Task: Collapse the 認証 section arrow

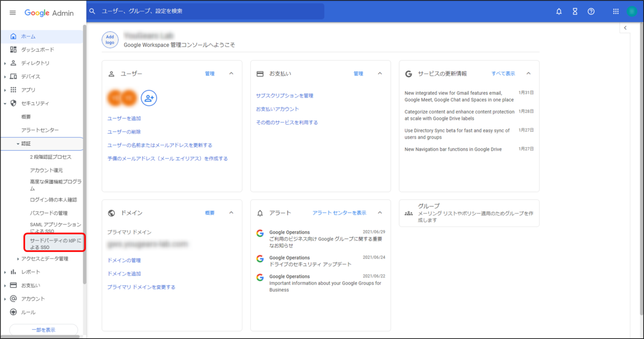Action: pos(18,144)
